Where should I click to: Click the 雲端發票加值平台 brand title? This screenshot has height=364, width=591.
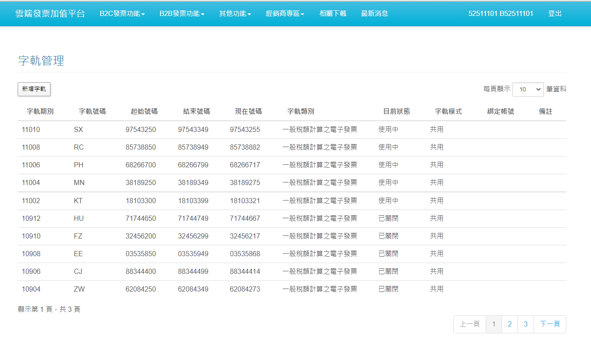[x=50, y=13]
